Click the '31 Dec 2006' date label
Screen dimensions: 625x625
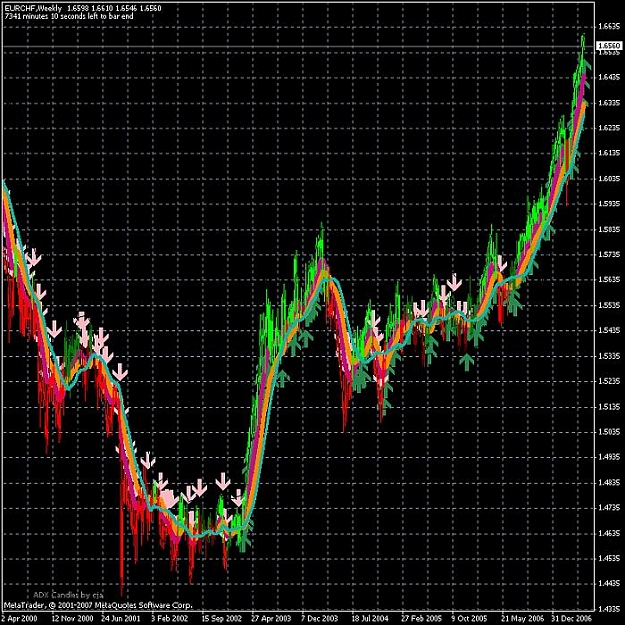click(x=572, y=619)
